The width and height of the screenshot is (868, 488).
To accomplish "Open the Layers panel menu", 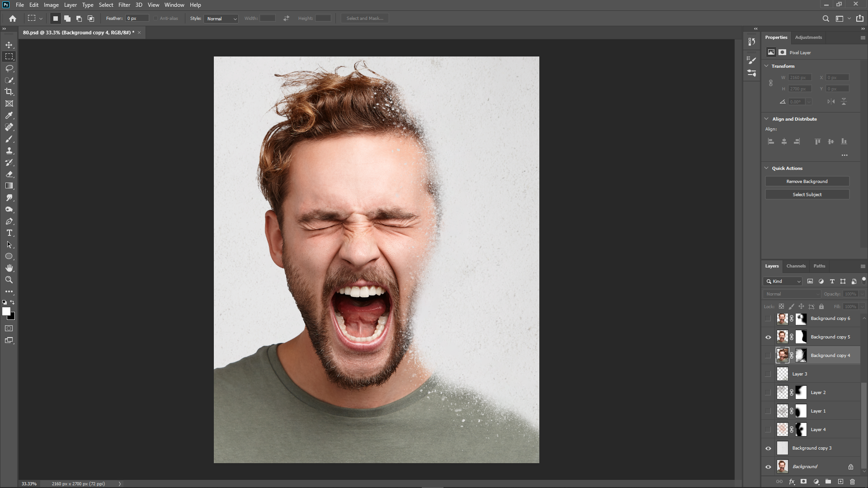I will 863,267.
